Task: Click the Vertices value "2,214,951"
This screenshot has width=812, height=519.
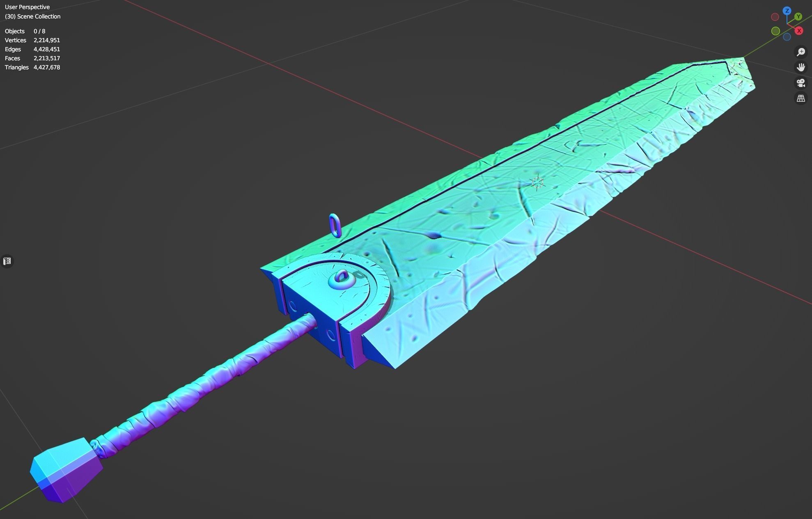Action: tap(47, 40)
